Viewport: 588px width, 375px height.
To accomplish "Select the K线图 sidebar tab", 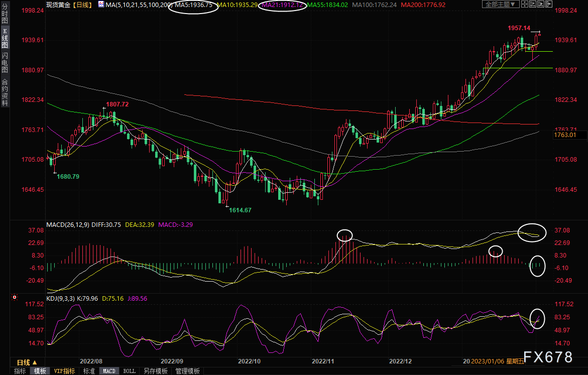I will [5, 38].
